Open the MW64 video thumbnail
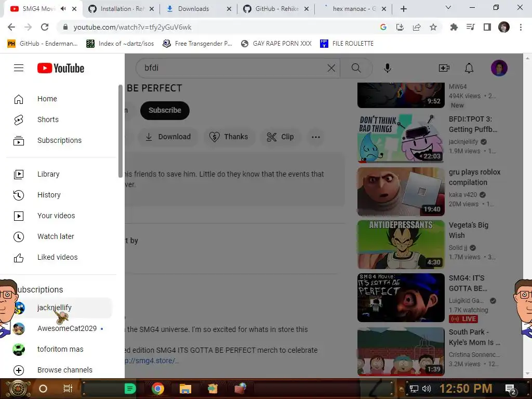Screen dimensions: 532x399 (x=401, y=95)
